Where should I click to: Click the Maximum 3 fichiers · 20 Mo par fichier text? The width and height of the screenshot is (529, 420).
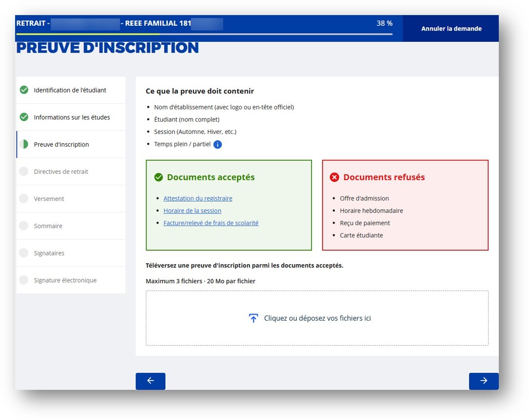[x=200, y=281]
